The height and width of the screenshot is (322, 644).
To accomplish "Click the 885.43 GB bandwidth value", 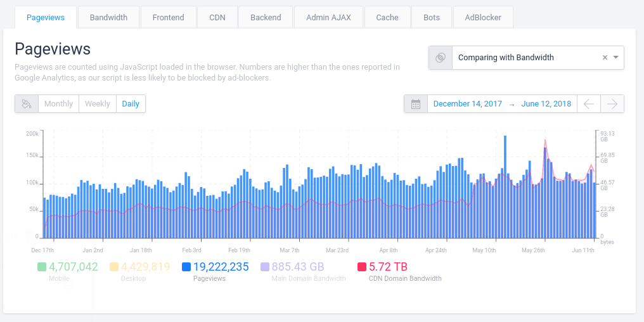I will point(298,267).
